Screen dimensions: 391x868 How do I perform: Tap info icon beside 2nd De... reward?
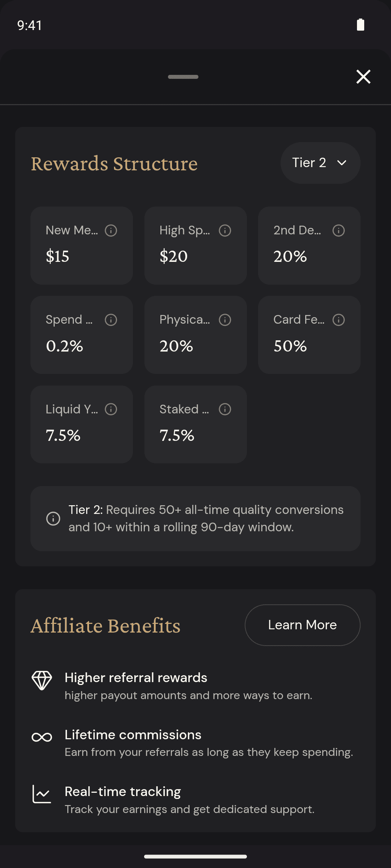pyautogui.click(x=339, y=230)
